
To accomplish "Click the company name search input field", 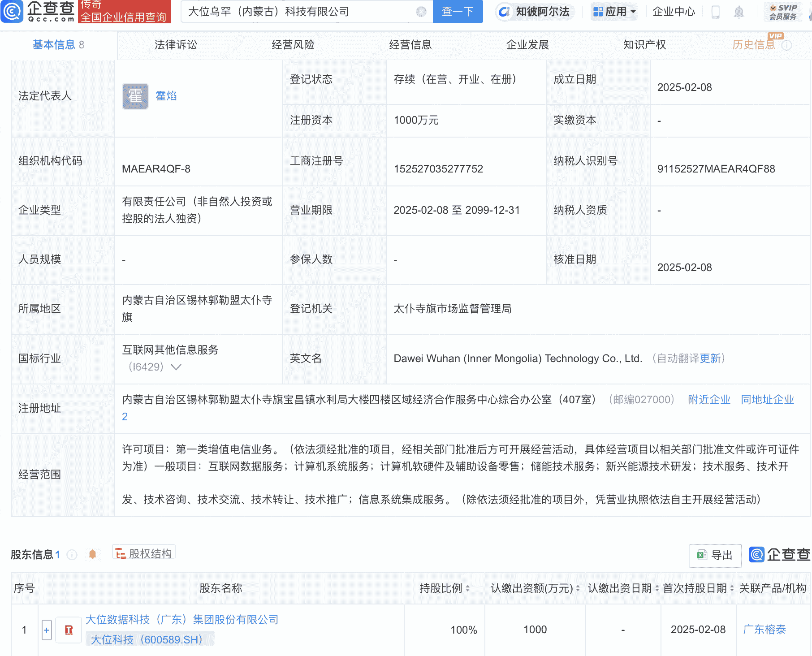I will pos(305,12).
